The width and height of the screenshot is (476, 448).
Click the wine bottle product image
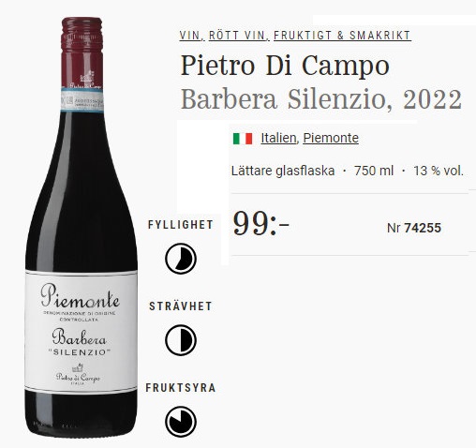[x=82, y=227]
